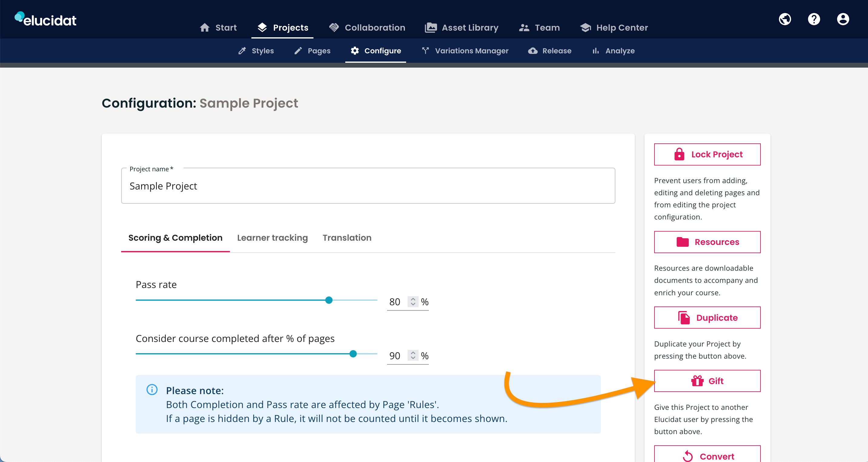Open the Team section

coord(539,28)
